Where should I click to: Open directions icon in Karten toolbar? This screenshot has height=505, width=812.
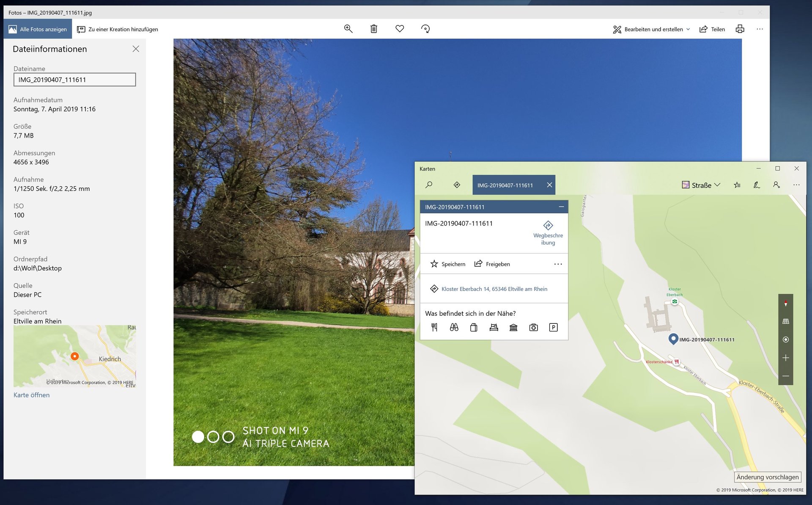[457, 185]
